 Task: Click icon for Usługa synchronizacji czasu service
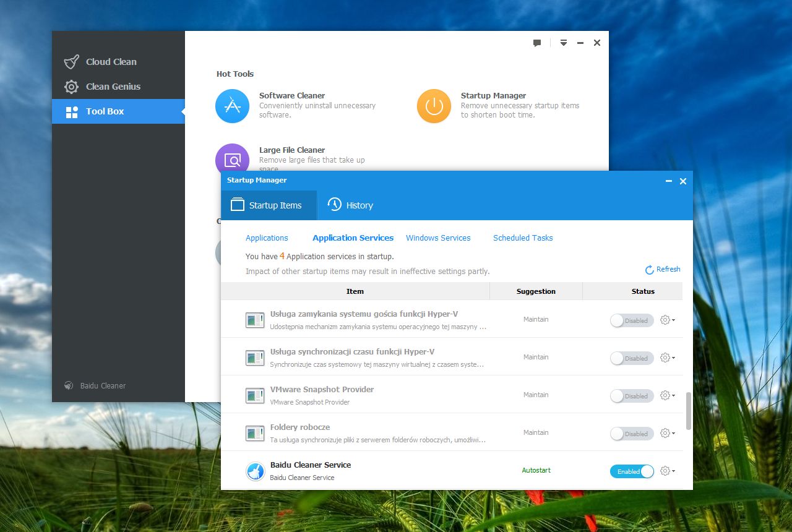pos(255,358)
